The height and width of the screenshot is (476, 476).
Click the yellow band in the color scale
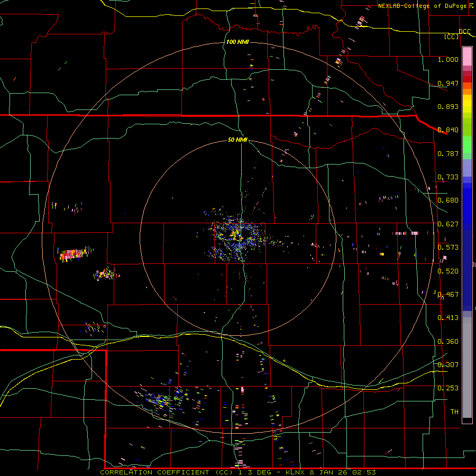[x=467, y=104]
